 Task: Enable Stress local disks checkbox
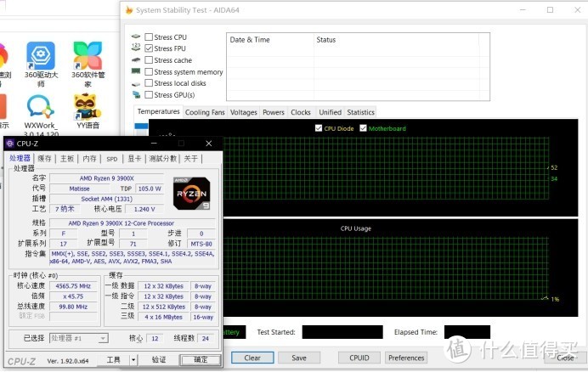[x=149, y=83]
